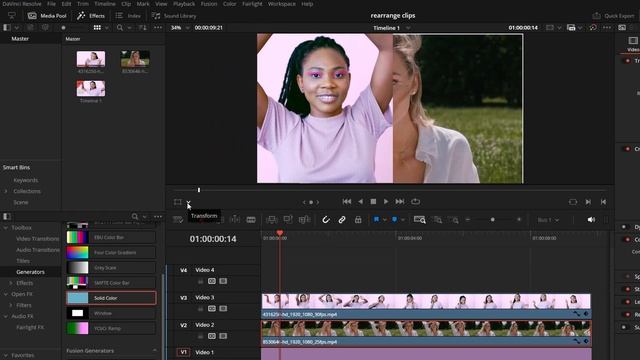
Task: Click the play forward button
Action: click(386, 202)
